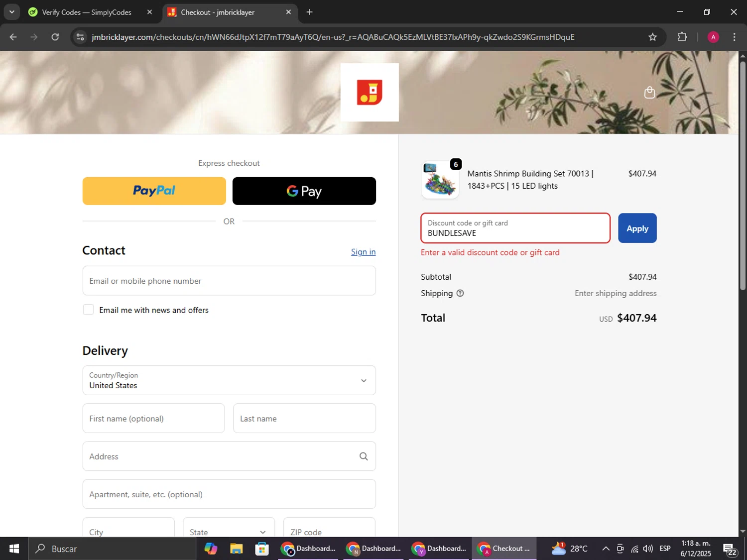Screen dimensions: 747x560
Task: Go back with the browser back arrow
Action: tap(13, 37)
